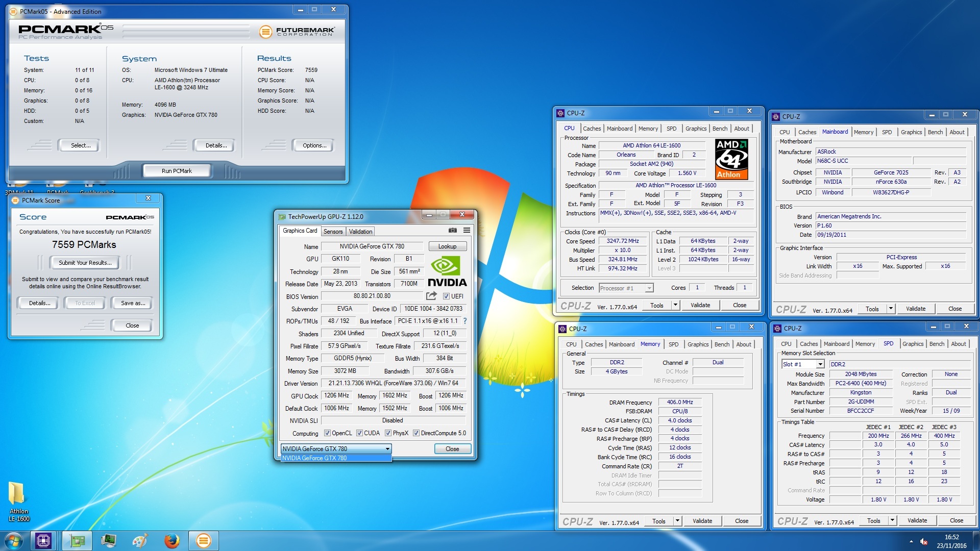Image resolution: width=980 pixels, height=551 pixels.
Task: Click the PCMark05 Advanced Edition title icon
Action: [x=14, y=12]
